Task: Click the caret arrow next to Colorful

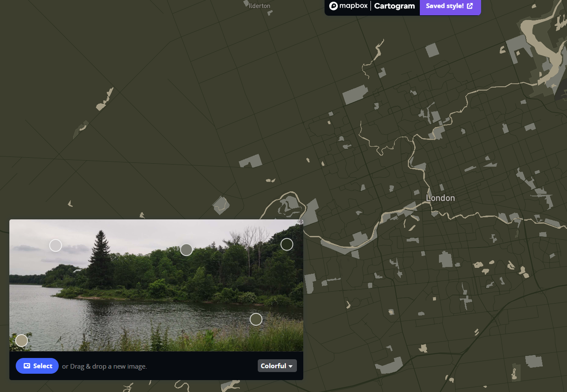Action: [x=291, y=366]
